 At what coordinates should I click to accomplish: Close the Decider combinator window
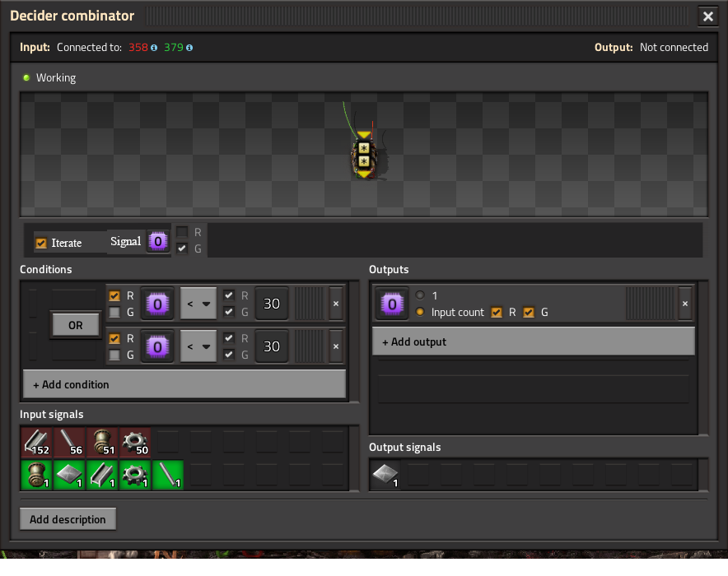[x=708, y=16]
